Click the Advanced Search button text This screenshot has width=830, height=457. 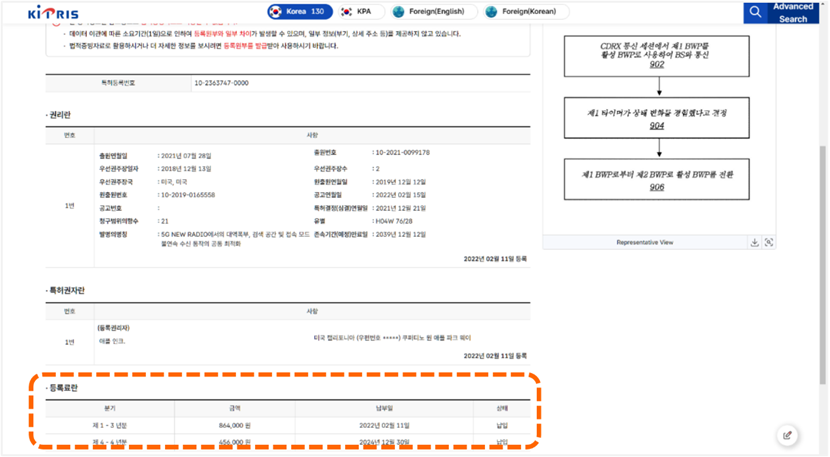[792, 12]
